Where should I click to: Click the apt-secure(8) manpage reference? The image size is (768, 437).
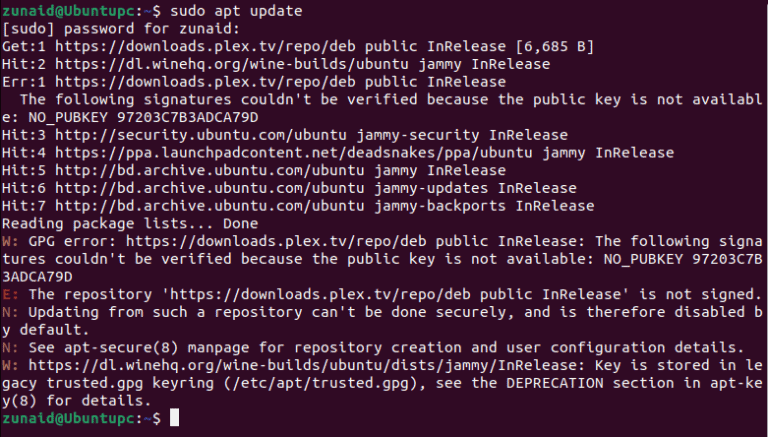pyautogui.click(x=108, y=348)
